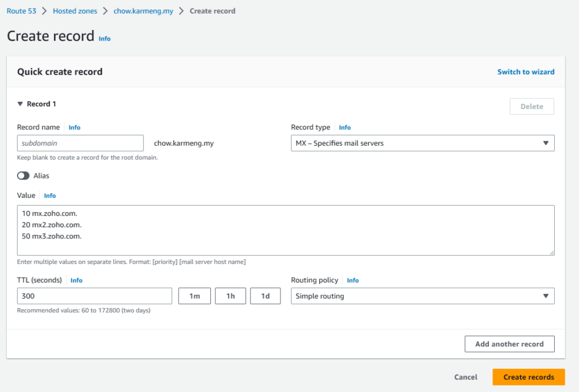Cancel record creation
This screenshot has height=392, width=579.
click(466, 377)
